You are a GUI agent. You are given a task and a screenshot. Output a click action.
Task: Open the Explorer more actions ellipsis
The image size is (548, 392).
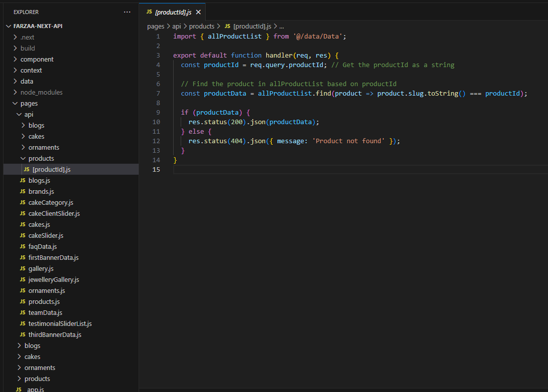pos(127,12)
